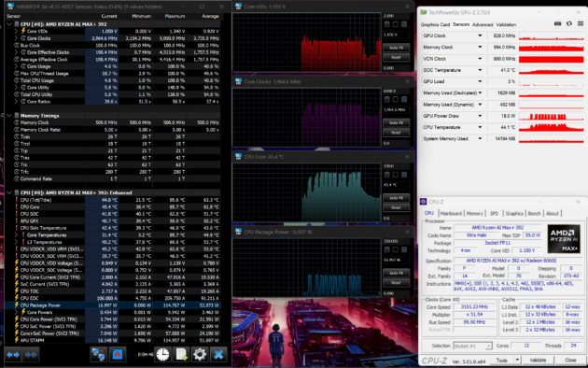Select the CPU Package Power sensor row
The height and width of the screenshot is (368, 588).
(113, 305)
